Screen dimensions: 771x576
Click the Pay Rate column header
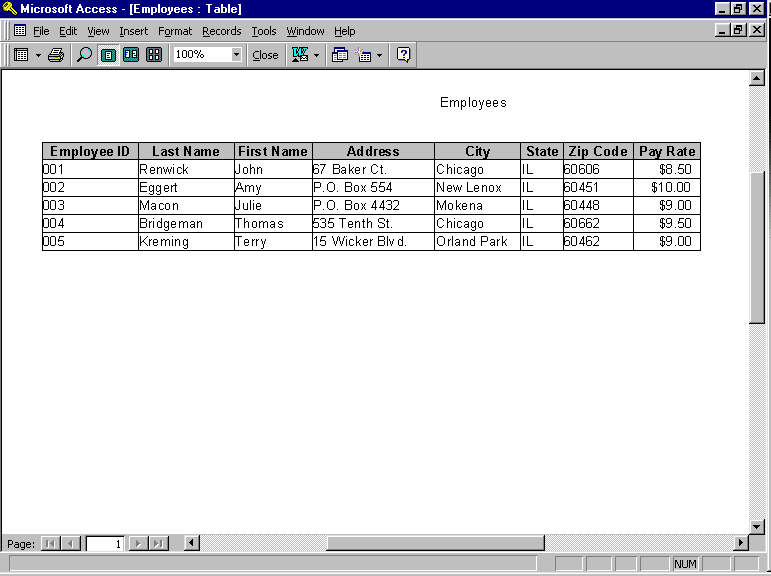[667, 151]
